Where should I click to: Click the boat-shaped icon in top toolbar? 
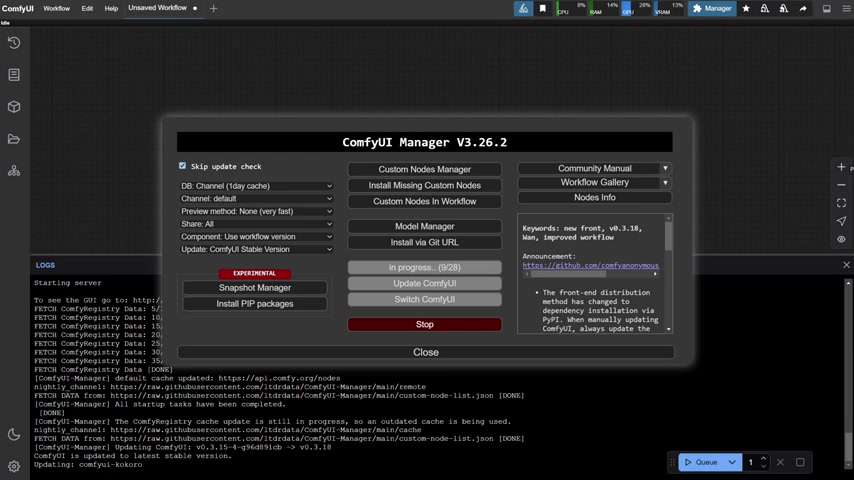(x=523, y=8)
